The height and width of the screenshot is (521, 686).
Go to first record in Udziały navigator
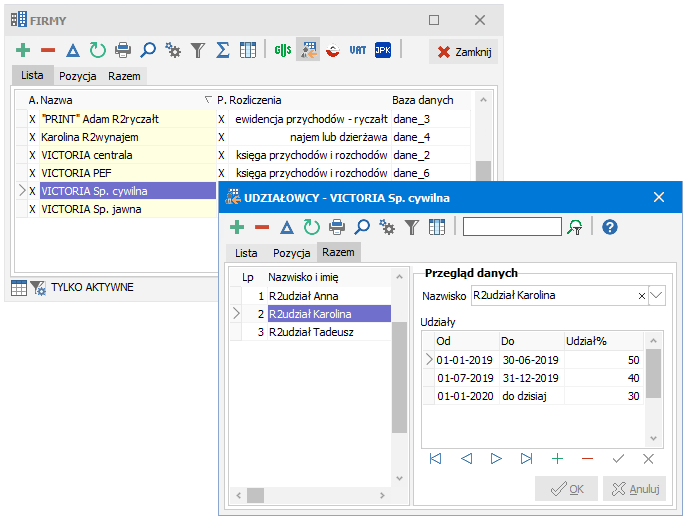click(x=435, y=458)
